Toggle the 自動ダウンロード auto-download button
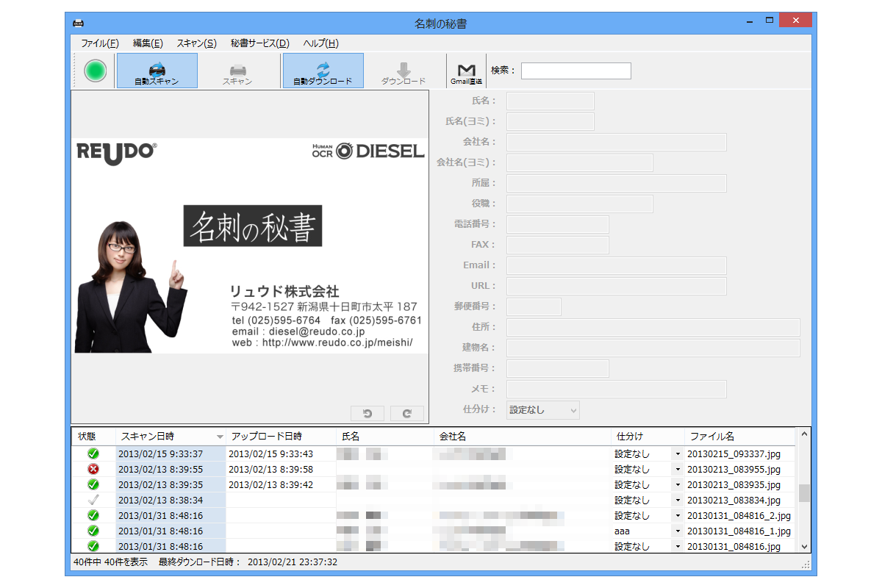Image resolution: width=882 pixels, height=588 pixels. (323, 71)
